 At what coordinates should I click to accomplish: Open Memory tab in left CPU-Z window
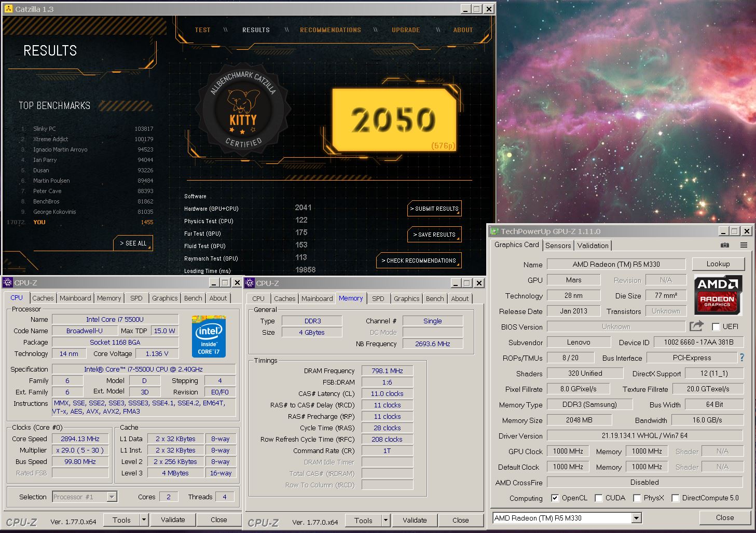(x=109, y=298)
